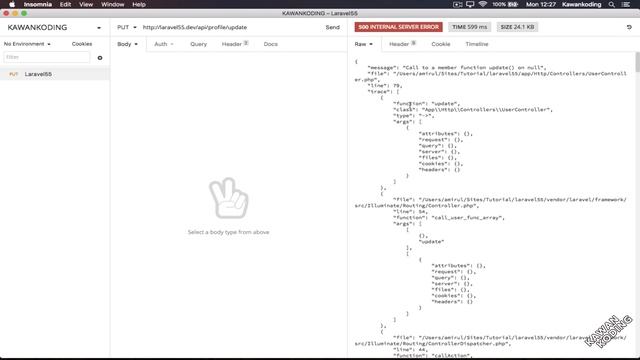This screenshot has width=640, height=360.
Task: Open the Edit menu
Action: [65, 4]
